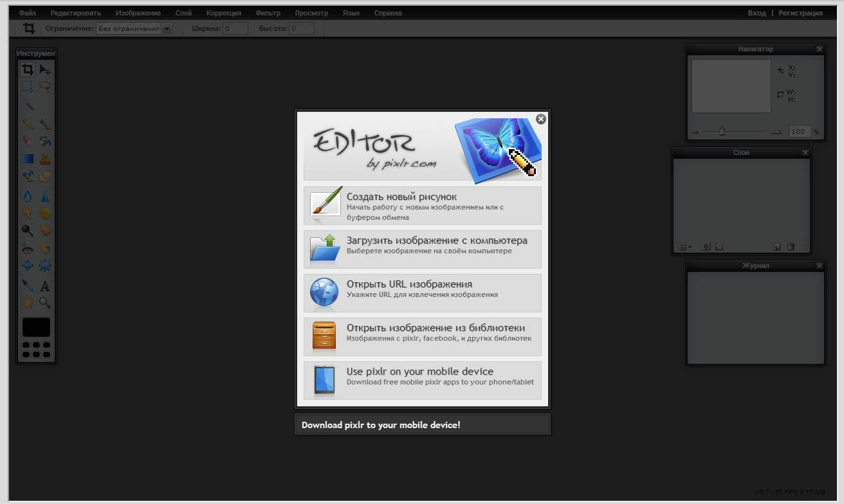The width and height of the screenshot is (844, 504).
Task: Select the Color Picker eyedropper tool
Action: click(x=28, y=285)
